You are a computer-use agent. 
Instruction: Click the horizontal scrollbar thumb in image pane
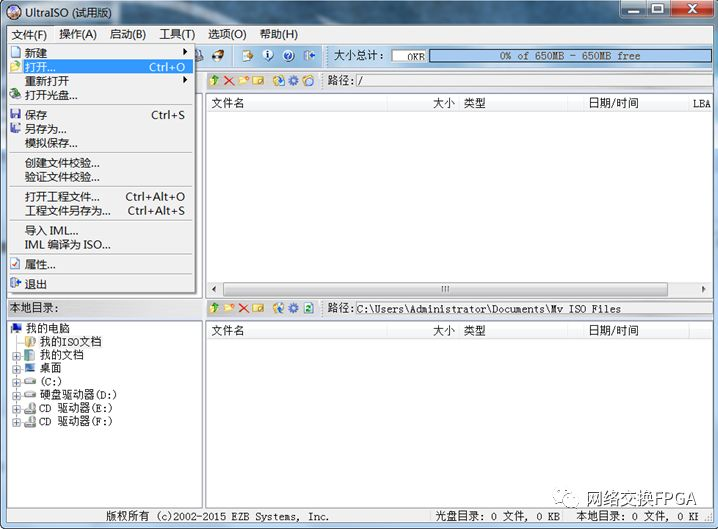(445, 289)
